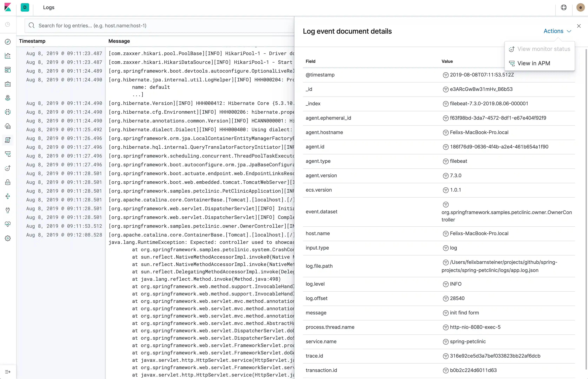Open the Machine Learning app
This screenshot has height=379, width=588.
[x=8, y=112]
